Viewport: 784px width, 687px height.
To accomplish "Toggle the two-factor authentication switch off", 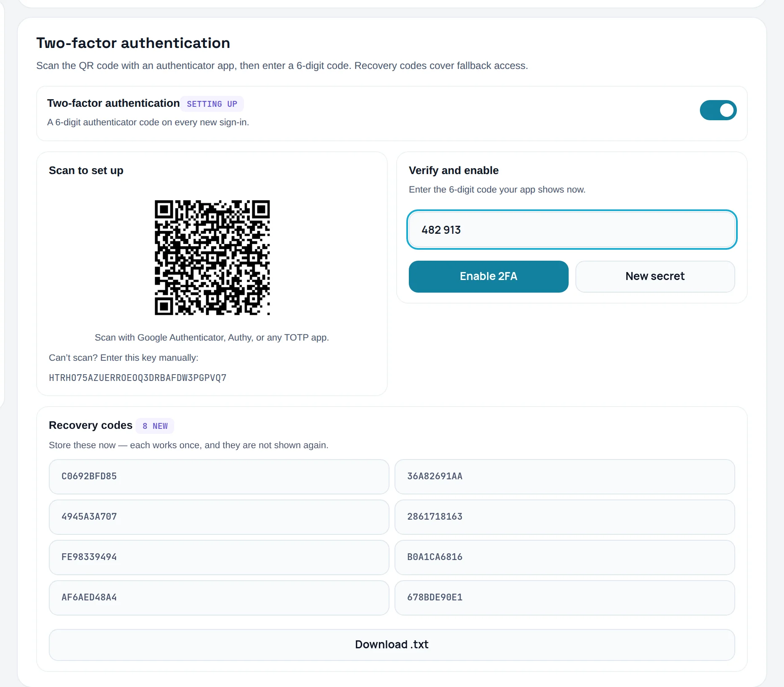I will point(718,110).
